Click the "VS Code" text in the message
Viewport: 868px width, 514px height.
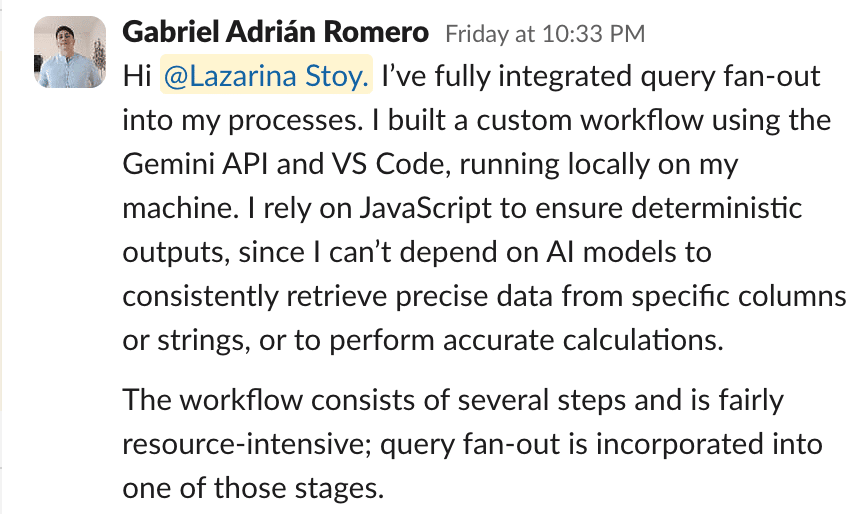(346, 165)
